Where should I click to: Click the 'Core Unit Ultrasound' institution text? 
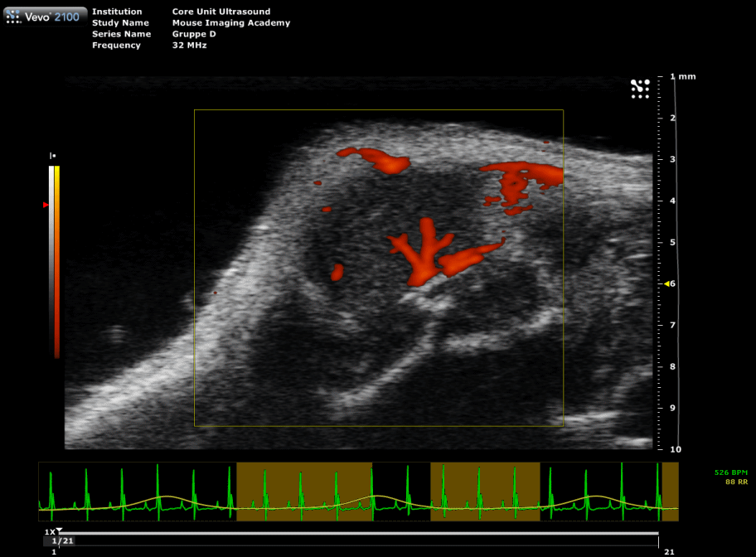click(x=221, y=12)
